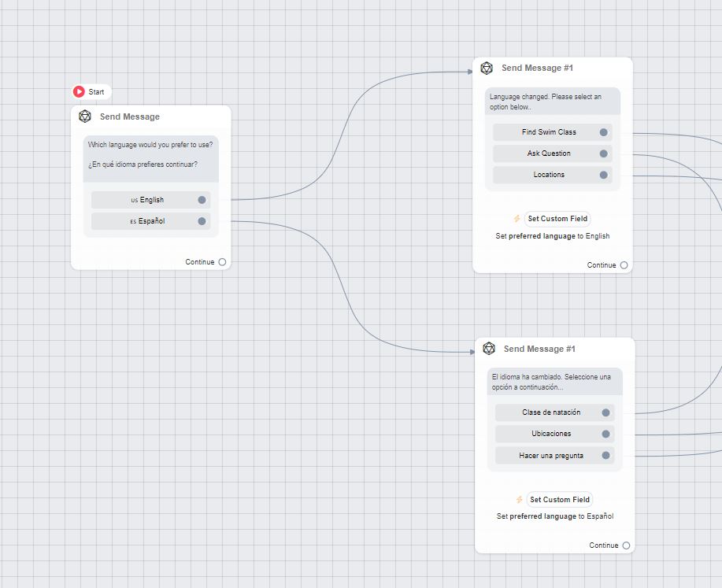Click the 'Send Message' node title

(x=130, y=117)
